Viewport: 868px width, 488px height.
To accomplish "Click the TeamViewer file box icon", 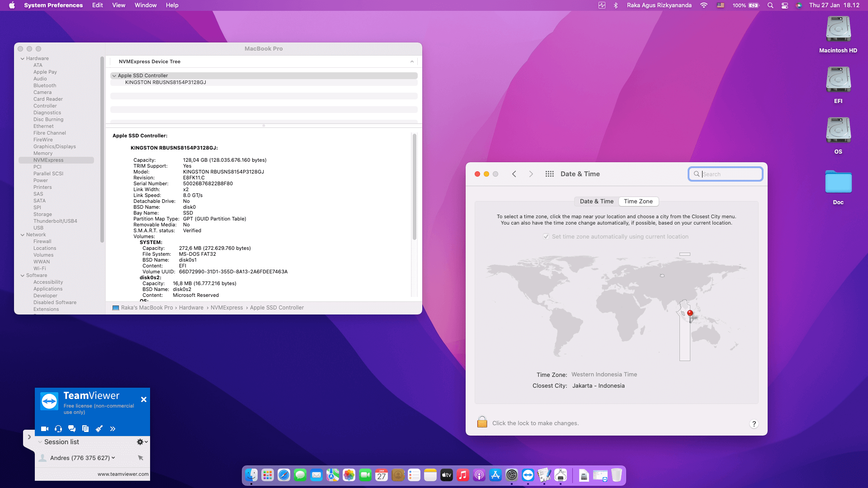I will [85, 429].
